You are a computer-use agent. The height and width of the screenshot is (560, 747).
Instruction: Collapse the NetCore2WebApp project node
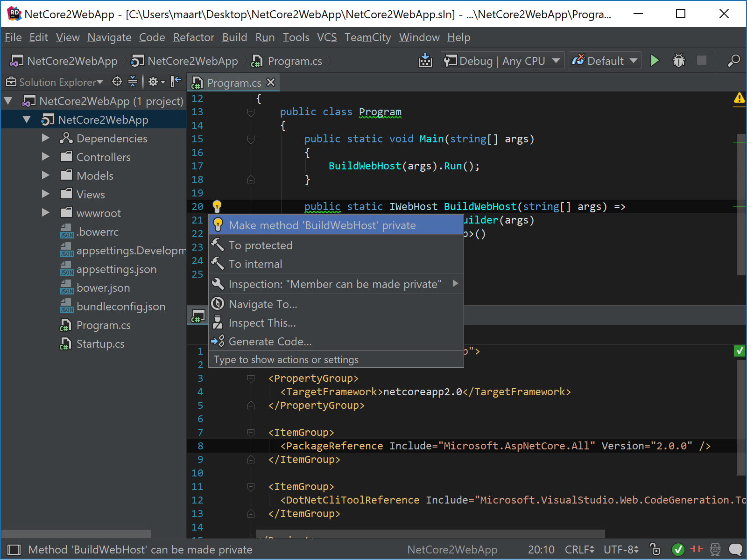coord(27,119)
